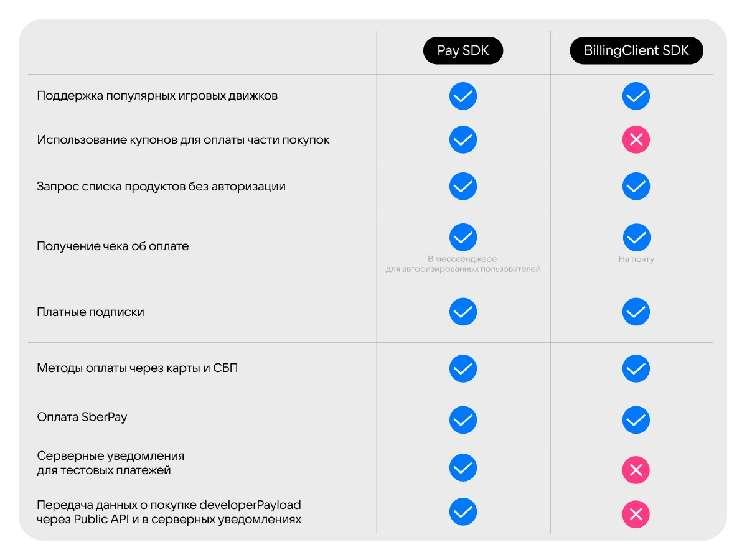
Task: Click the Pay SDK header pill
Action: pyautogui.click(x=463, y=51)
